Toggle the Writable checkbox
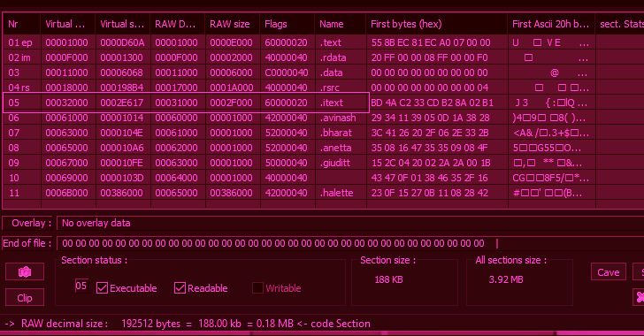644x336 pixels. (x=257, y=288)
